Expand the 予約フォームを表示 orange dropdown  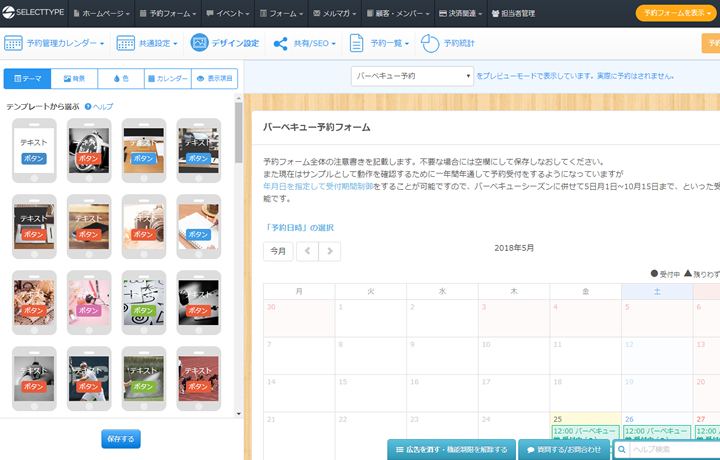pos(677,13)
